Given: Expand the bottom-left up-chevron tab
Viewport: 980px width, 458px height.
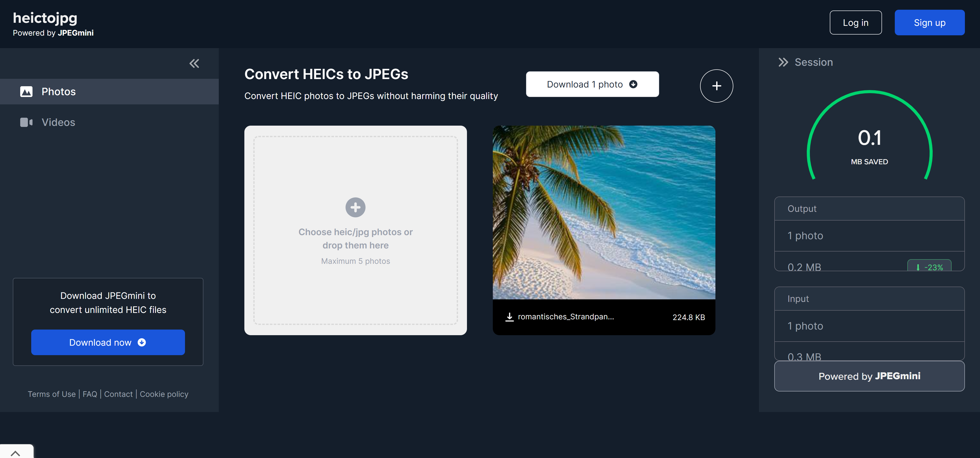Looking at the screenshot, I should pyautogui.click(x=16, y=453).
